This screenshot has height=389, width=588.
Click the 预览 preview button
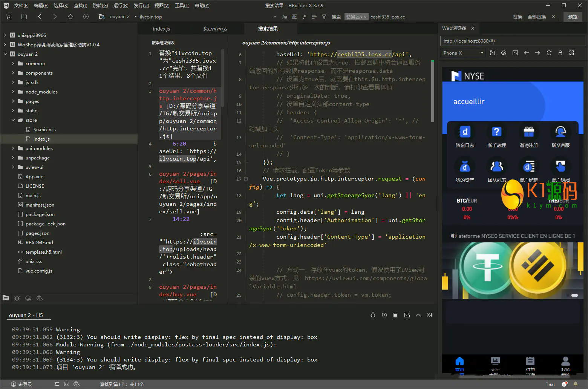573,17
